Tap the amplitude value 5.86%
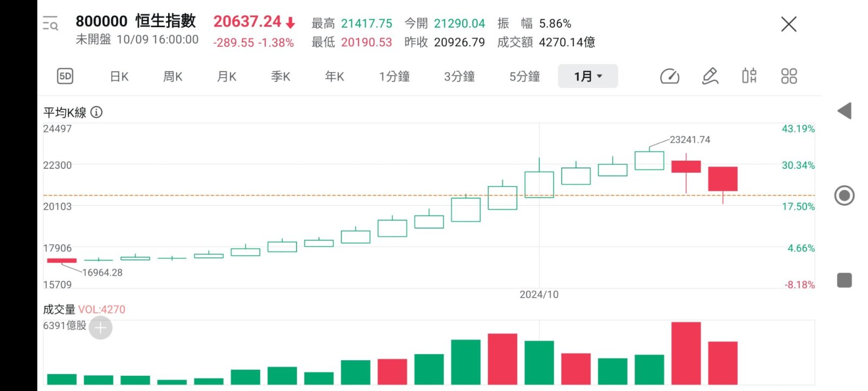Image resolution: width=868 pixels, height=391 pixels. pos(555,23)
